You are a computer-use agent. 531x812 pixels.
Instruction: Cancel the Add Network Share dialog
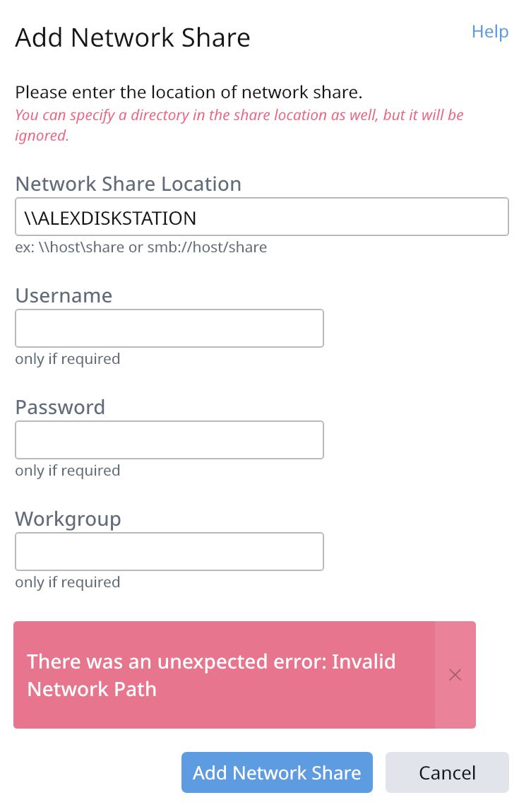[x=447, y=772]
